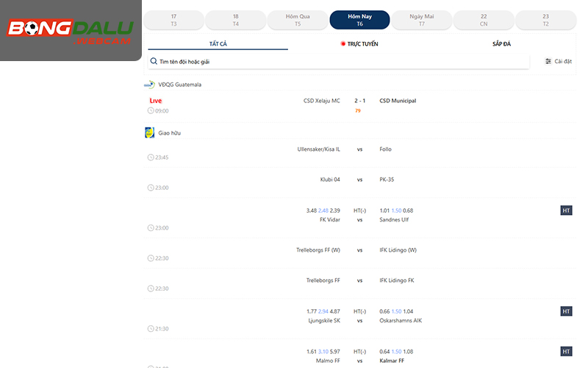Select the Ngày Mai T7 date tab
588x368 pixels.
point(421,20)
